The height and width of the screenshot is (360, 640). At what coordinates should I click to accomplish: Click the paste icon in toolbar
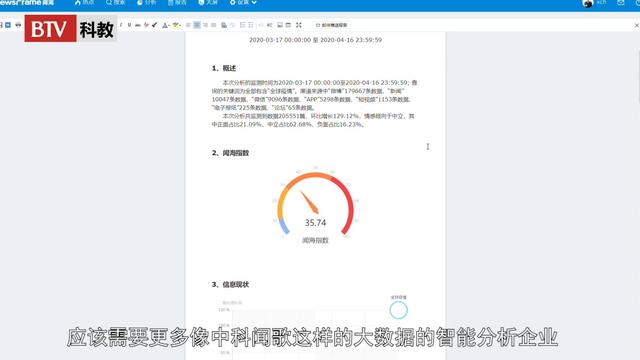[224, 25]
